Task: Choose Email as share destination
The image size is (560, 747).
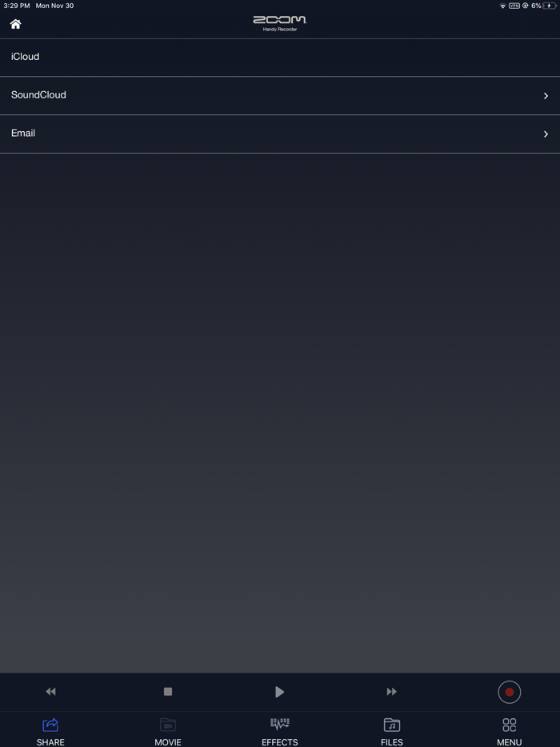Action: (280, 134)
